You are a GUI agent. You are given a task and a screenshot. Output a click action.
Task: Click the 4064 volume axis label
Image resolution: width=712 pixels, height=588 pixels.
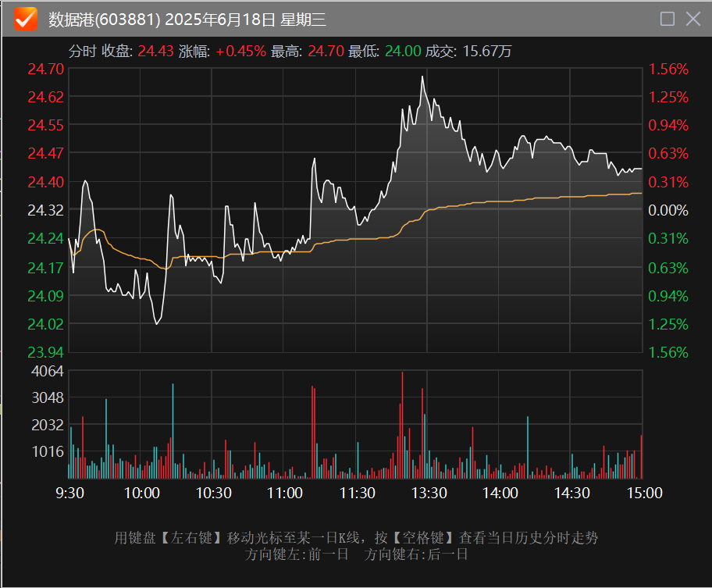48,372
